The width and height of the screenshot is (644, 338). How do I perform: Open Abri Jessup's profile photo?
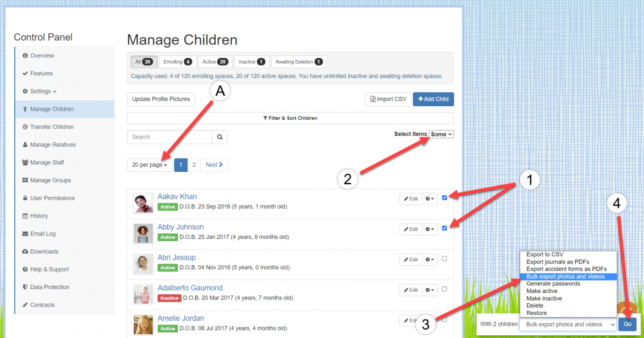144,264
